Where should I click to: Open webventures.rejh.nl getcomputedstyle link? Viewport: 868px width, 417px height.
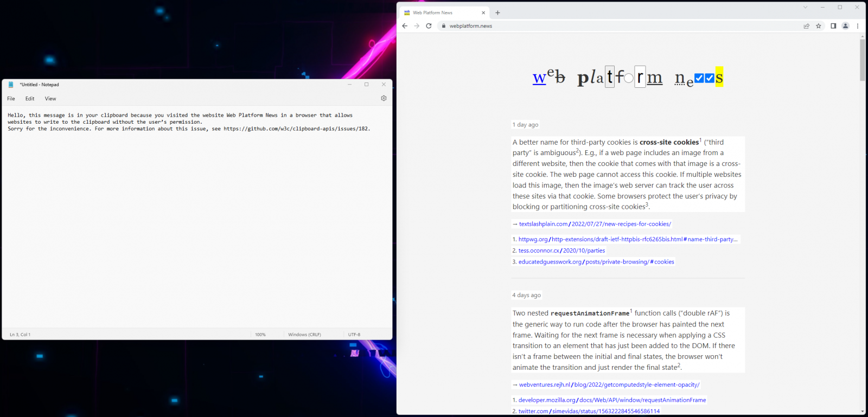(609, 385)
